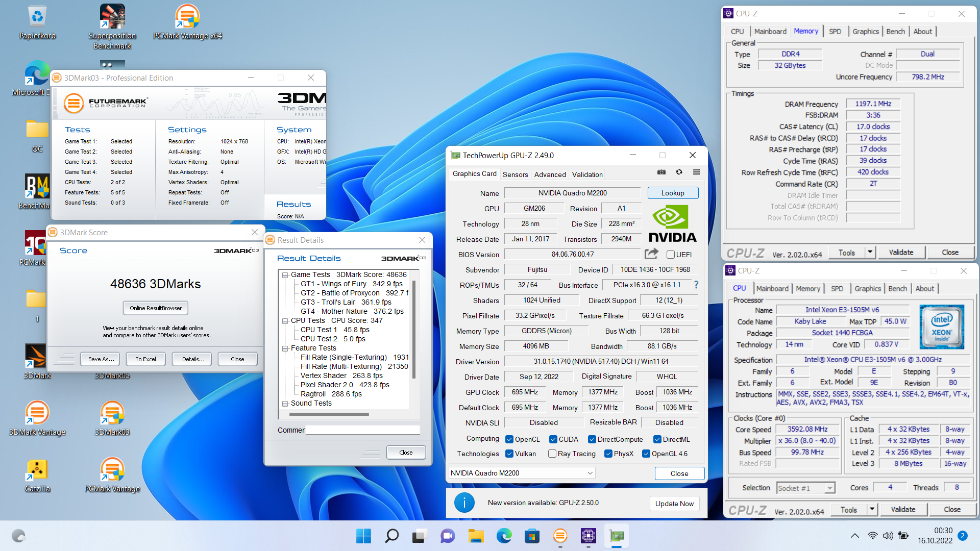Open 3DMark Vantage desktop shortcut
This screenshot has height=551, width=980.
(37, 418)
